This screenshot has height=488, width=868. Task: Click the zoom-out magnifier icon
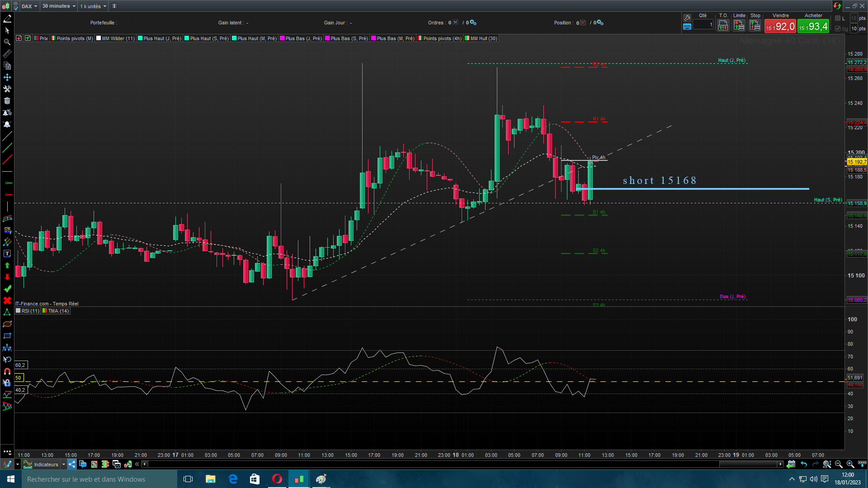tap(839, 464)
